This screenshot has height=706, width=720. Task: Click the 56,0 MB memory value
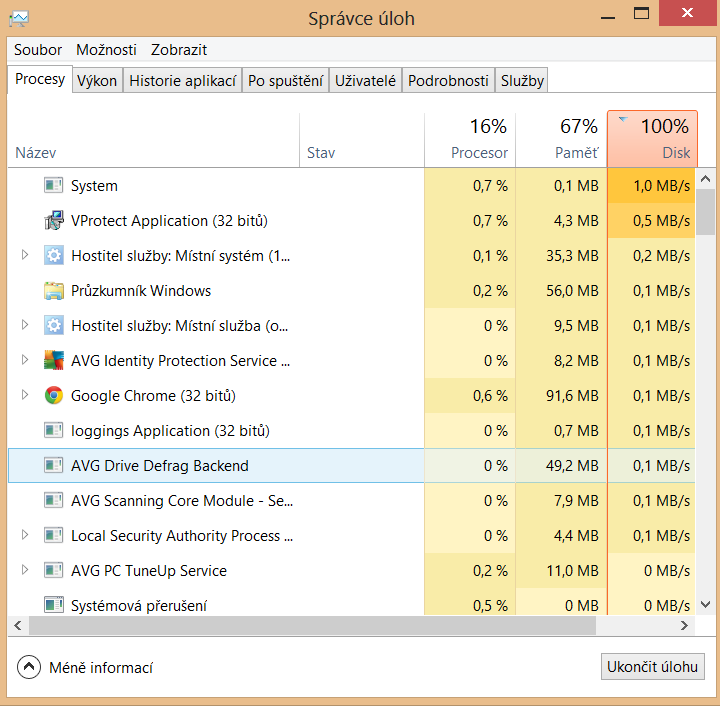572,291
